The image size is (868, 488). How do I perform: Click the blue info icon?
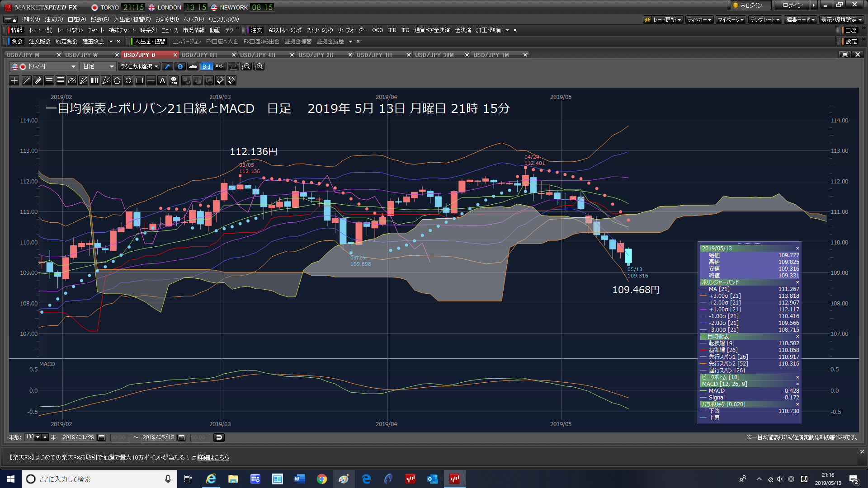(180, 66)
